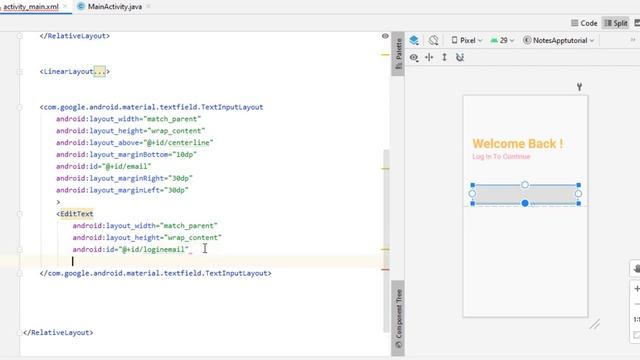Click the default margins icon
Viewport: 640px width, 360px height.
click(429, 58)
